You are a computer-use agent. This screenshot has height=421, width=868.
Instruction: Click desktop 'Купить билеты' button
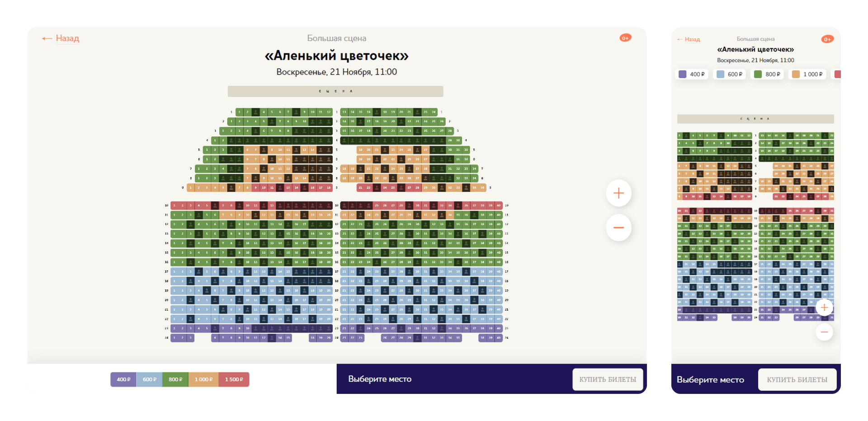(607, 379)
